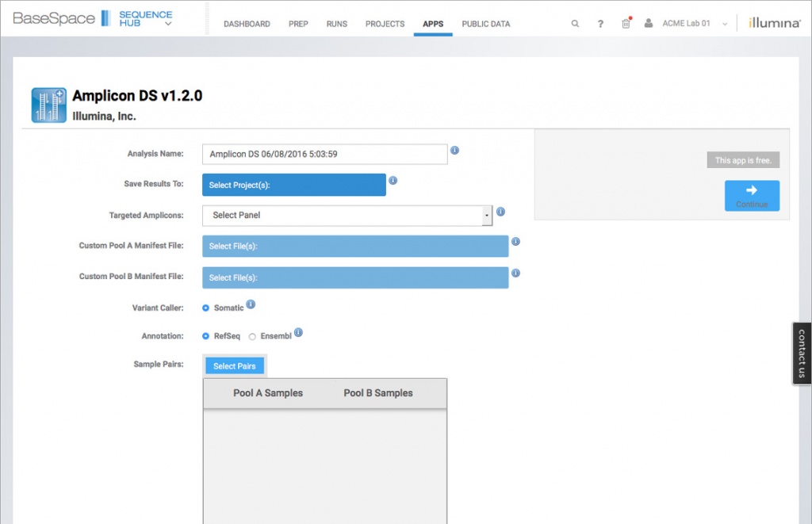Open the trash bin with red notification
The image size is (812, 524).
(626, 23)
